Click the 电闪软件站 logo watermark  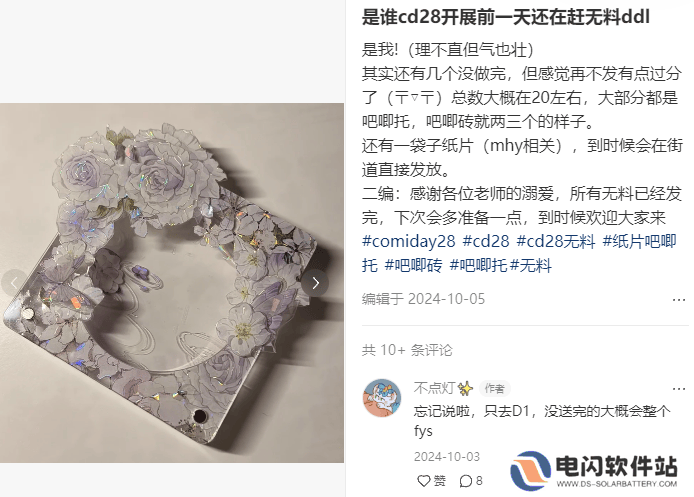tap(594, 471)
